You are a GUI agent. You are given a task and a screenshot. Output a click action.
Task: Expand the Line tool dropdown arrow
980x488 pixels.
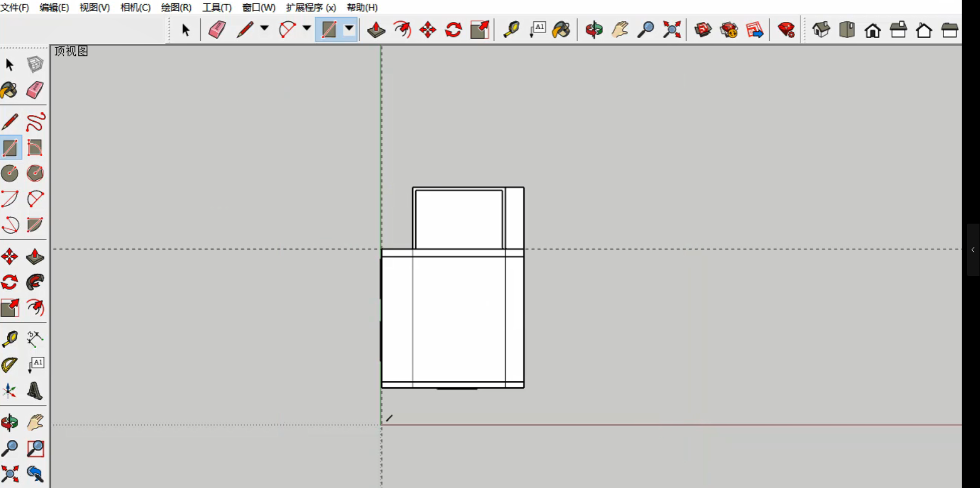pos(264,29)
